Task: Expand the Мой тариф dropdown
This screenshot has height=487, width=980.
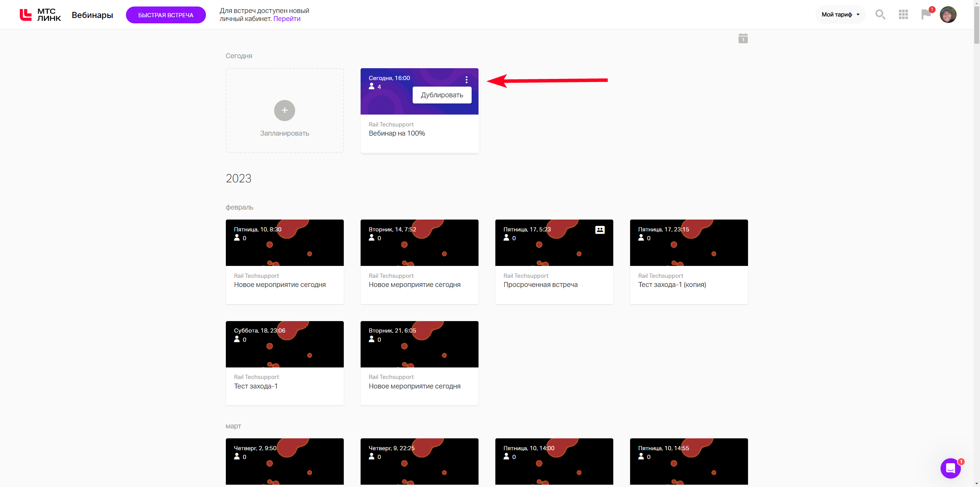Action: click(840, 15)
